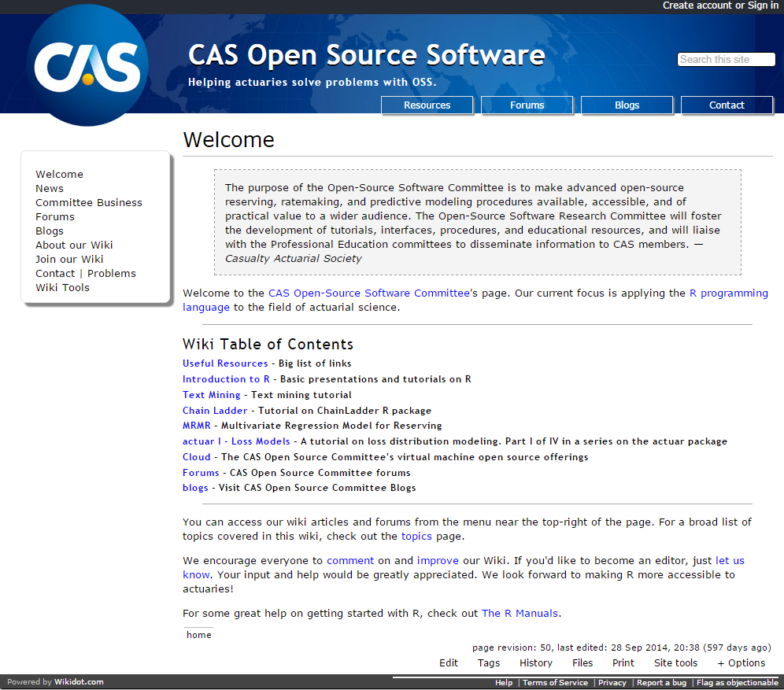Click Print page option
The height and width of the screenshot is (690, 784).
click(x=623, y=663)
